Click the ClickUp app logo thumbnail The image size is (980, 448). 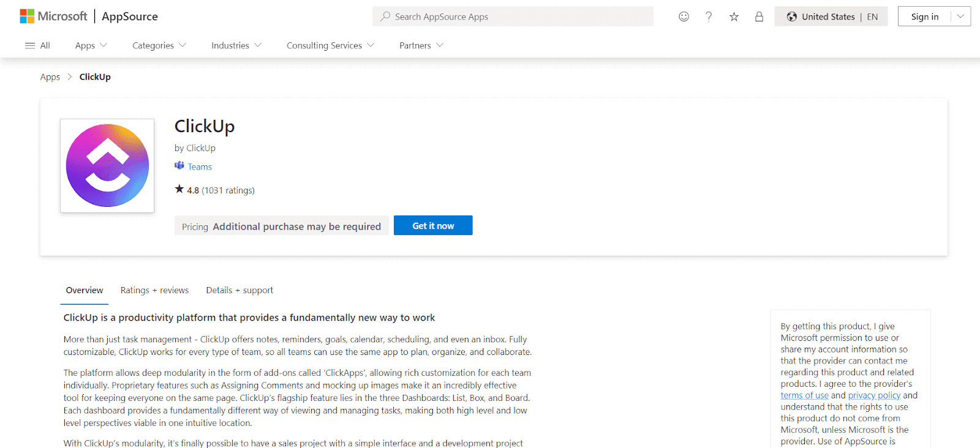click(x=107, y=166)
